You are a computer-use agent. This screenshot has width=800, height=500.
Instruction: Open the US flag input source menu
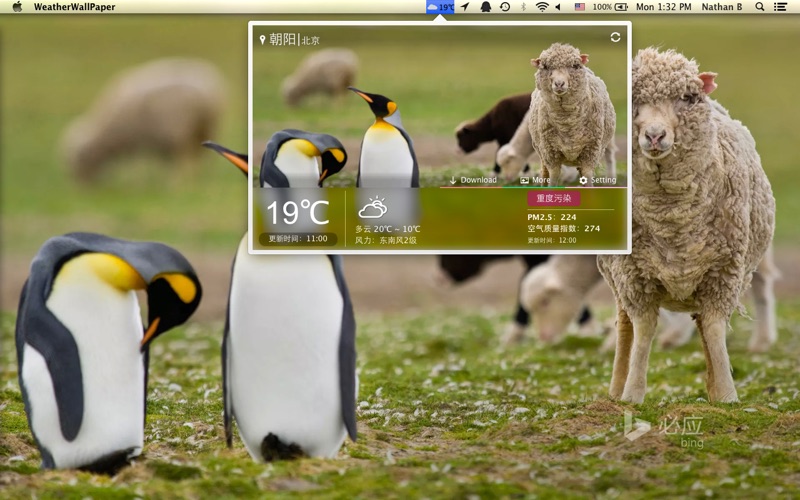coord(580,7)
